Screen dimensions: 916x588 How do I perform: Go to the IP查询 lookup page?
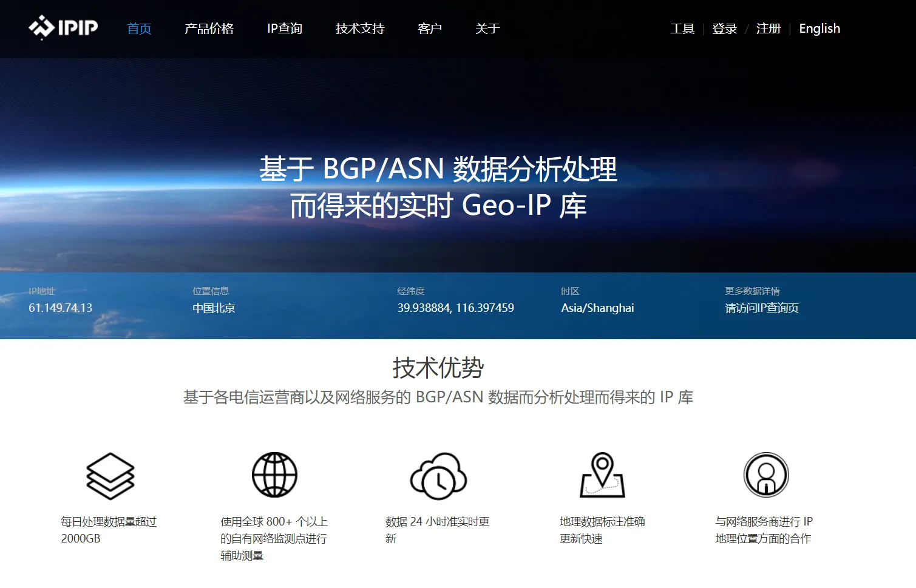click(285, 29)
